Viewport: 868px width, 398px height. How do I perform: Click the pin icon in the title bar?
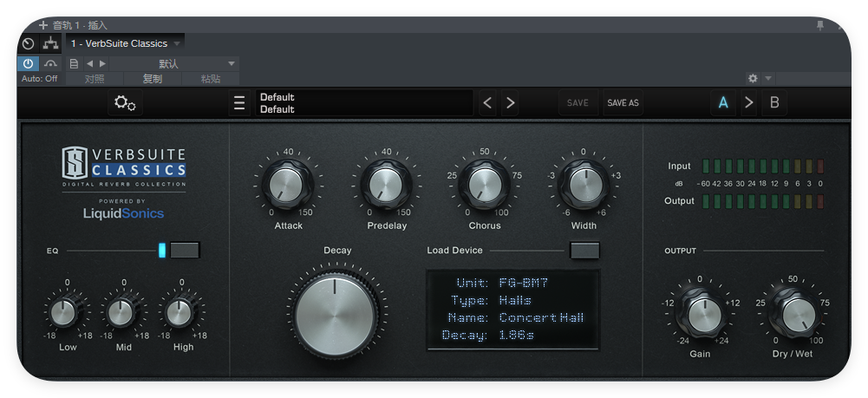tap(820, 25)
